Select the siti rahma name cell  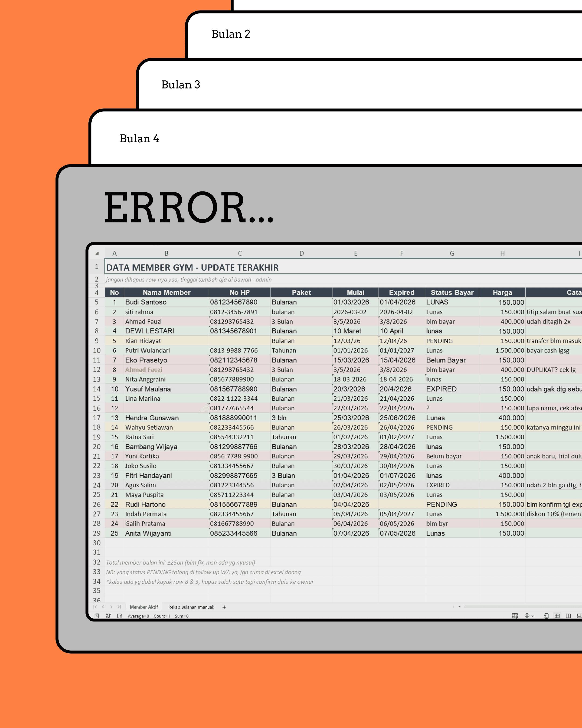point(167,312)
